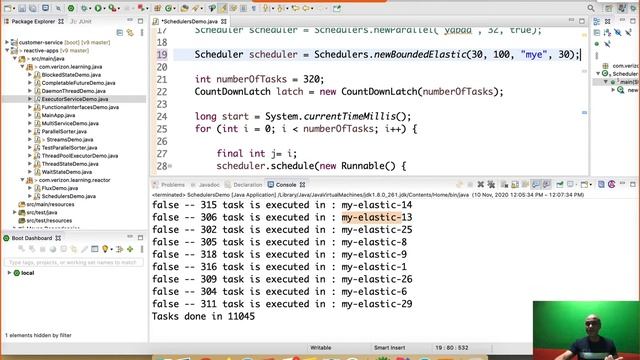Click the lightbulb icon in Boot Dashboard toolbar
This screenshot has height=360, width=640.
(x=105, y=249)
